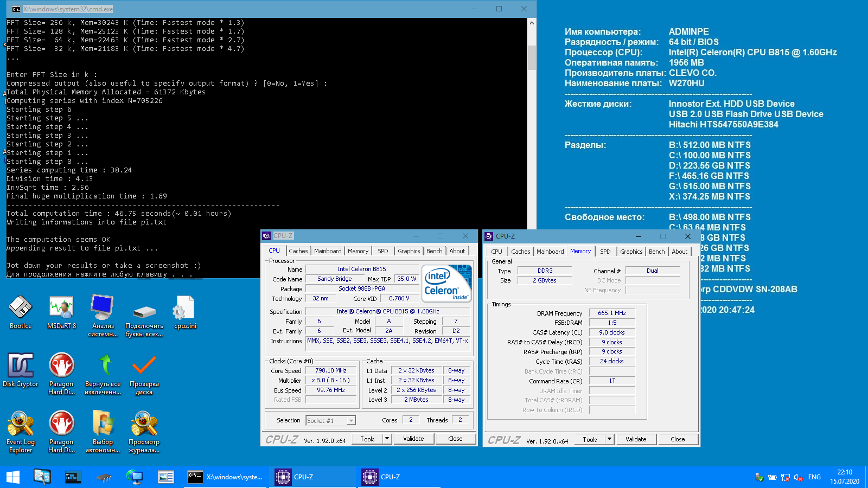
Task: Open the Caches tab in left CPU-Z window
Action: (298, 251)
